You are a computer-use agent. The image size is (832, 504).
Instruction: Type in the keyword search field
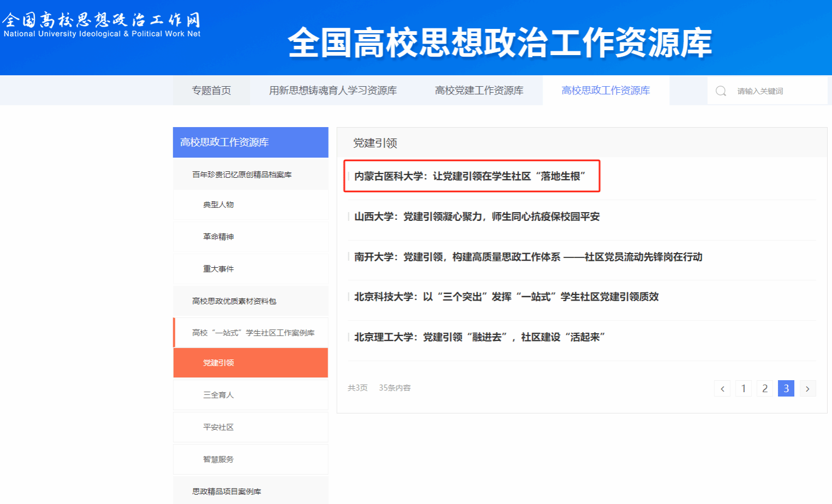pyautogui.click(x=778, y=91)
